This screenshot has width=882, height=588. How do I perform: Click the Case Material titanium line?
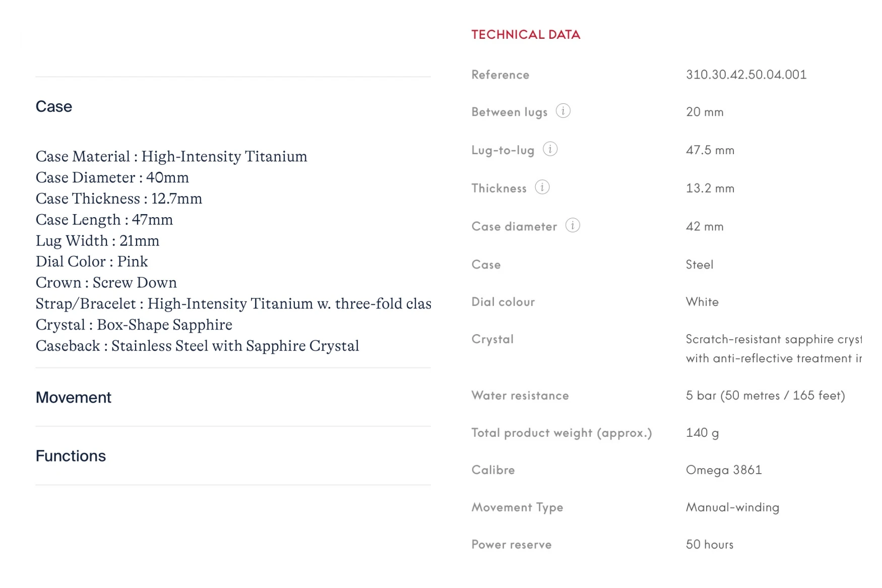171,157
